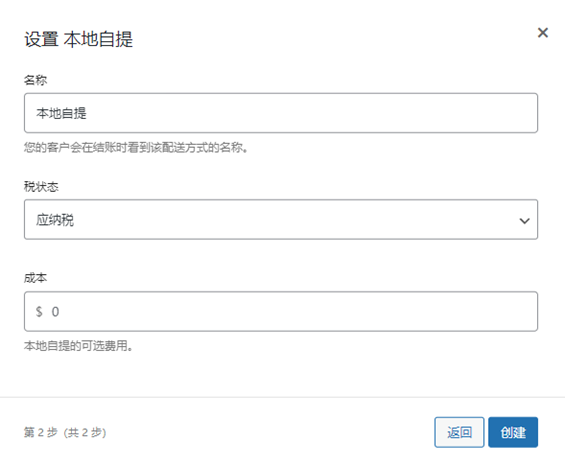Close the 设置 本地自提 dialog
The image size is (565, 465).
tap(543, 33)
